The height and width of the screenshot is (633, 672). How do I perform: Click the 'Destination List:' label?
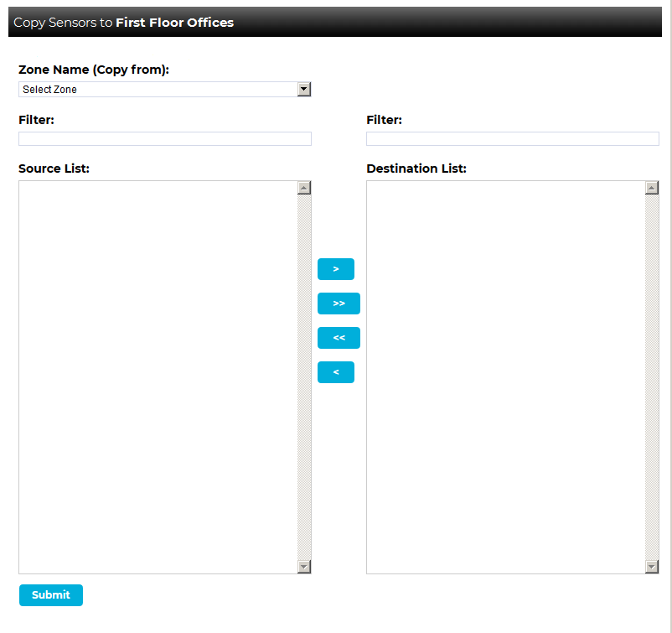pyautogui.click(x=416, y=169)
